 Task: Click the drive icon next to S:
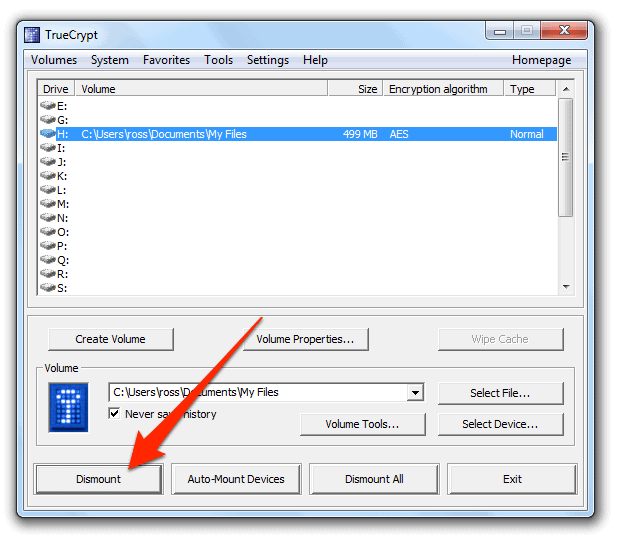(48, 288)
